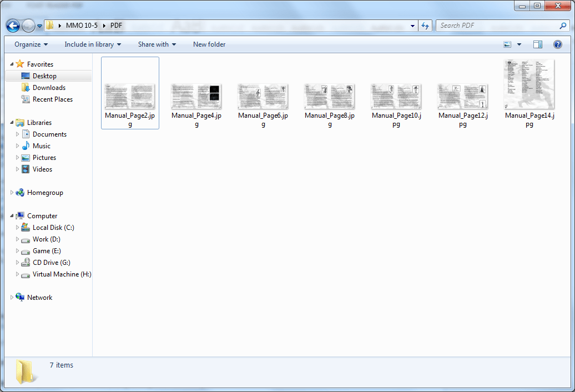Open the Include in library menu
The width and height of the screenshot is (575, 392).
[93, 44]
